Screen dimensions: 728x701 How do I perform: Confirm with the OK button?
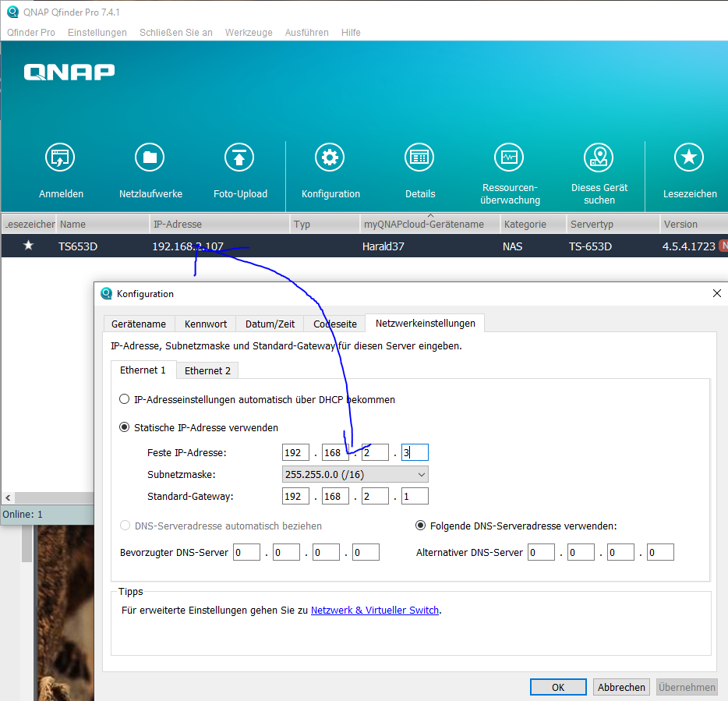click(558, 687)
